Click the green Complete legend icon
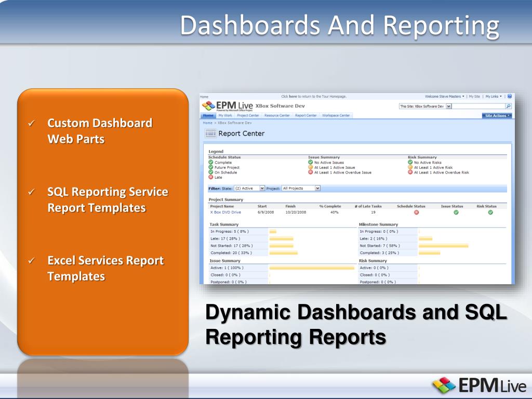The image size is (532, 399). (x=211, y=162)
